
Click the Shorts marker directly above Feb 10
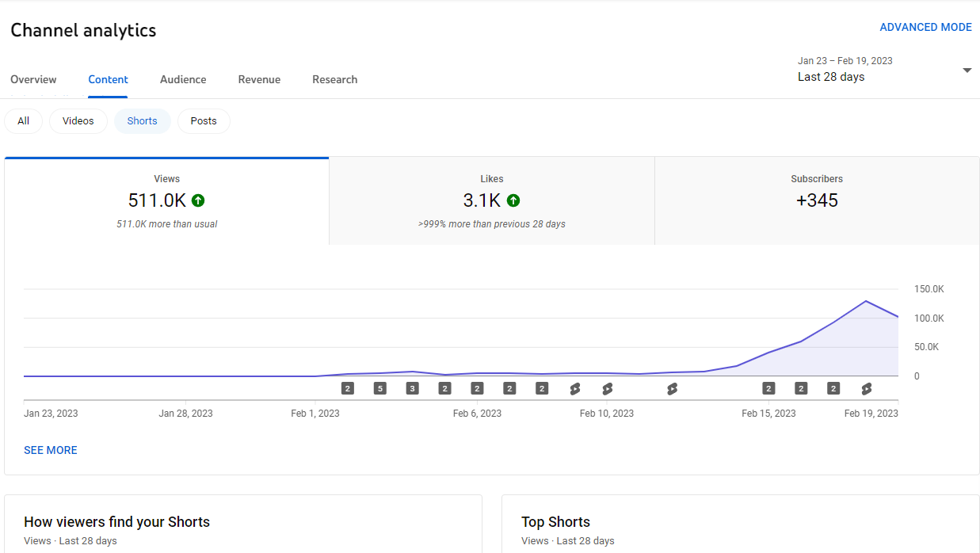[607, 388]
